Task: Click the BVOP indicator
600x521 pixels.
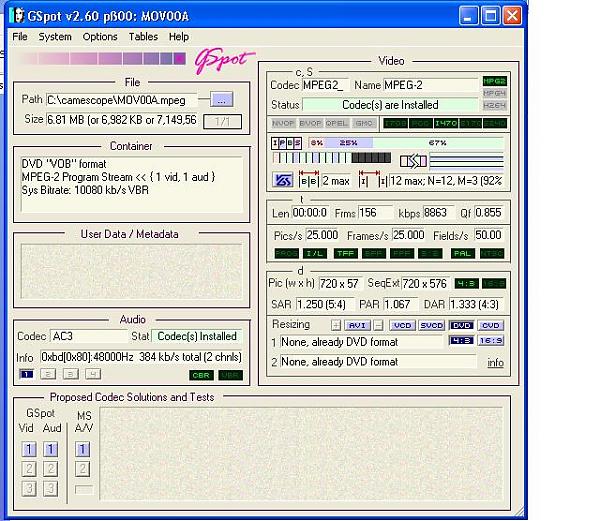Action: tap(310, 123)
